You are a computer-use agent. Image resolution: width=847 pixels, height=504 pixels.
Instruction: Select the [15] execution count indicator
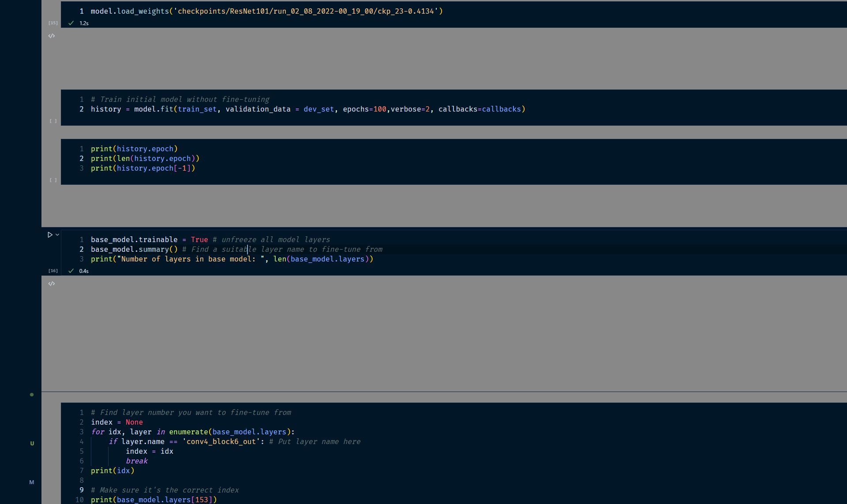point(53,22)
